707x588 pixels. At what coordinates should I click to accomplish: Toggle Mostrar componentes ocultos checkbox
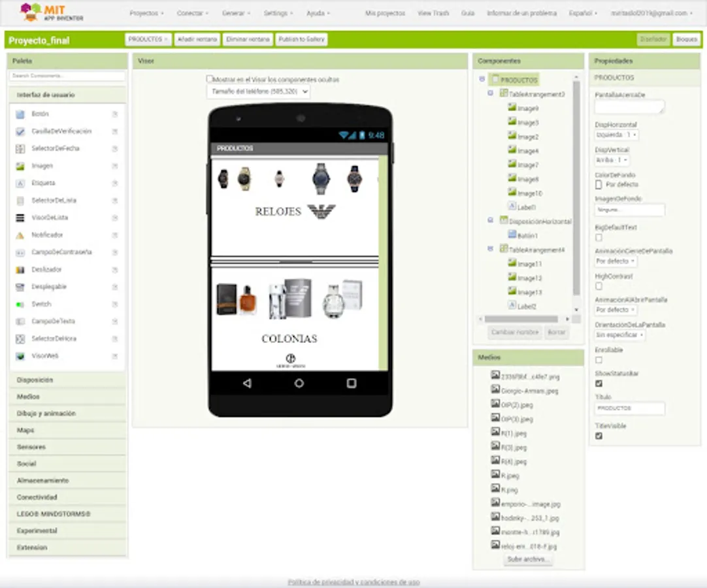pyautogui.click(x=209, y=79)
